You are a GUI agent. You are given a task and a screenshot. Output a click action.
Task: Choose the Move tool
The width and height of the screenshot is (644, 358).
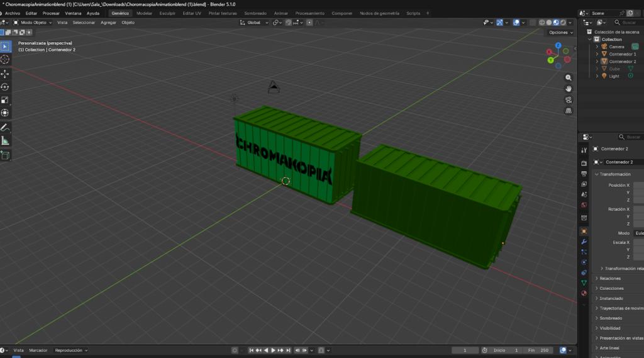tap(5, 74)
